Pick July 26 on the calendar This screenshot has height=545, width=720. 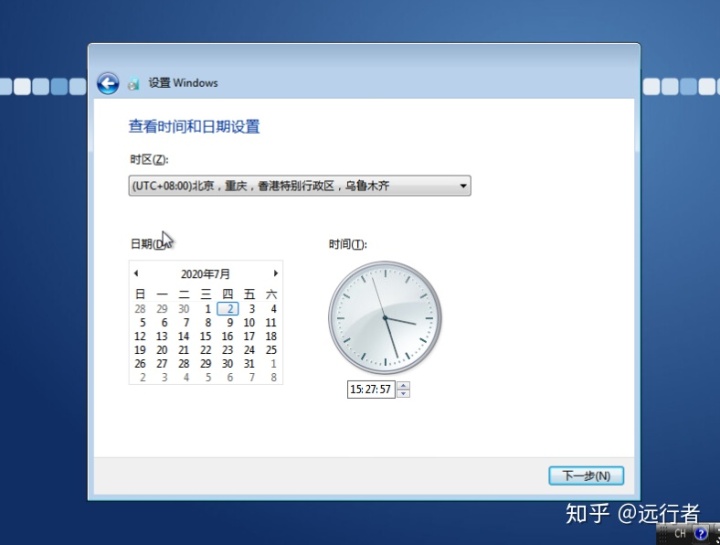140,364
